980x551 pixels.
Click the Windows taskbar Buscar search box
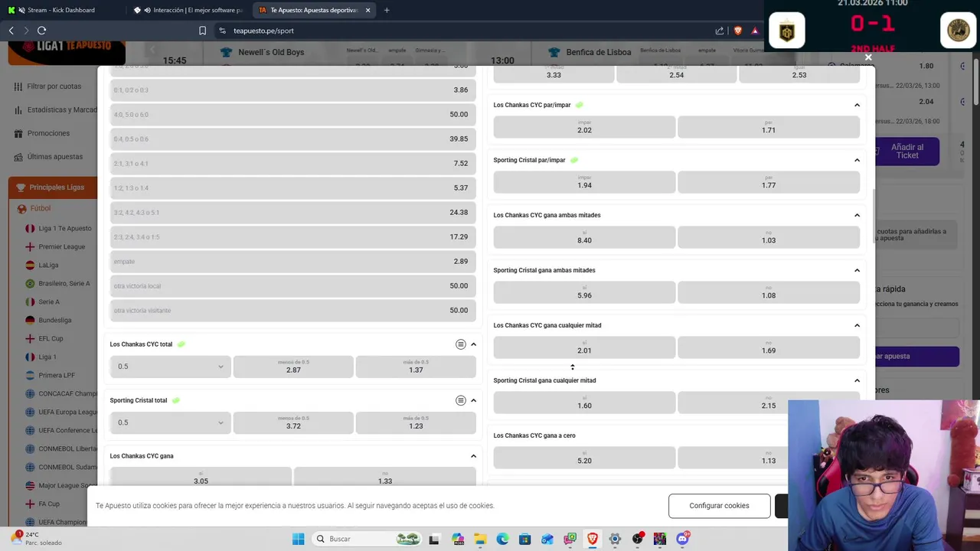[367, 539]
